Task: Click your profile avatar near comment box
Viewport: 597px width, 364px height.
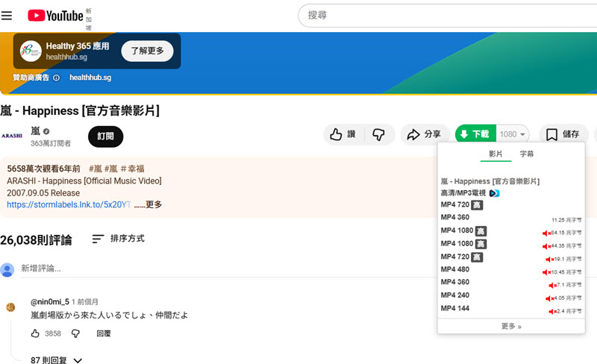Action: click(x=7, y=269)
